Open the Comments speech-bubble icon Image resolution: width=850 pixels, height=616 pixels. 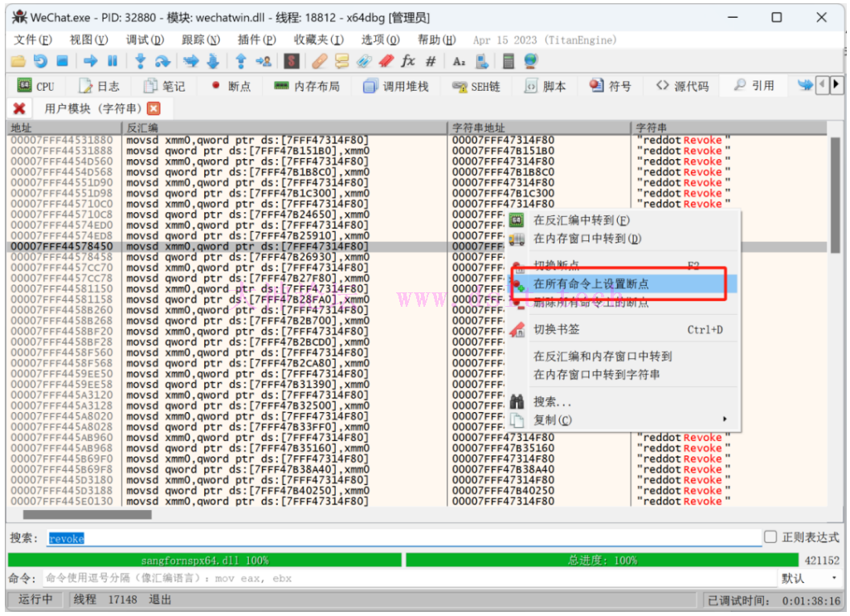click(341, 61)
